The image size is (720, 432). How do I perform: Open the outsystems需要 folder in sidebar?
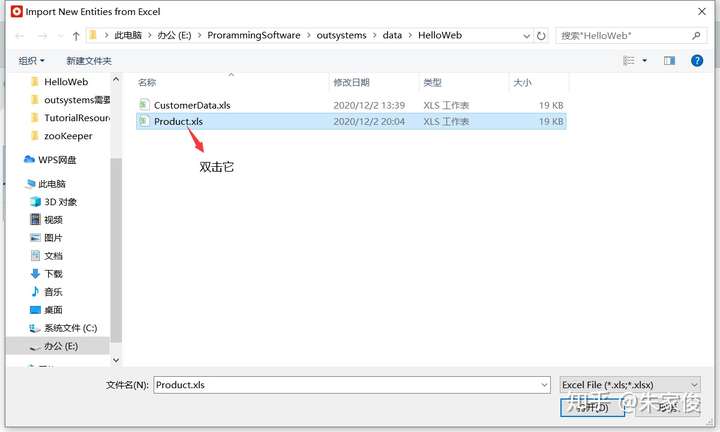point(70,100)
